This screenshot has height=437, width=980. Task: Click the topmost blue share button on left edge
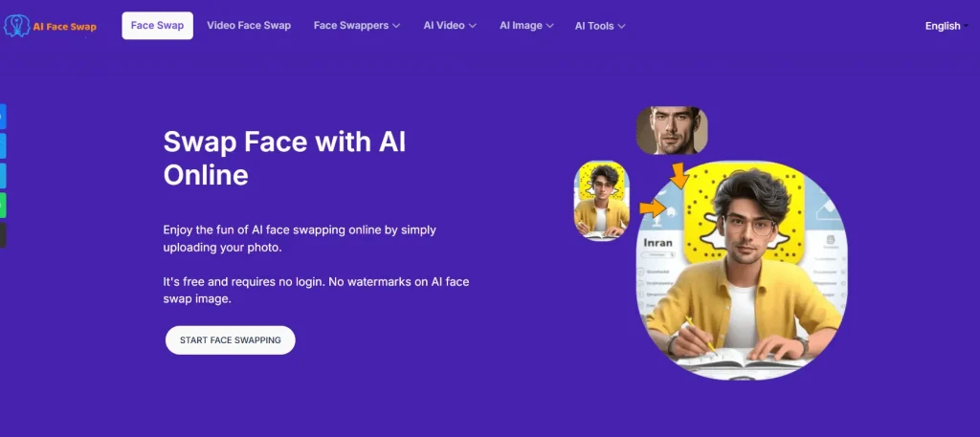pos(3,117)
